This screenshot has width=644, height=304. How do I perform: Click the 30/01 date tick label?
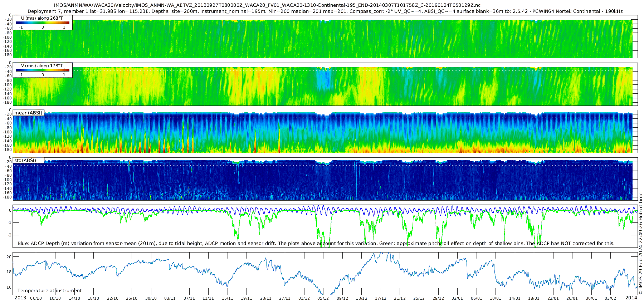(x=591, y=298)
